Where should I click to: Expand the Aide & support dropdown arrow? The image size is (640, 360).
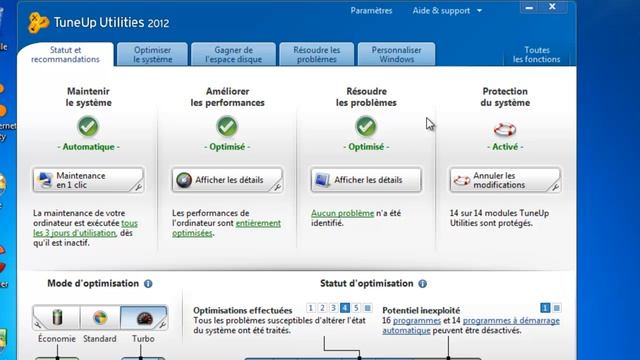point(479,11)
